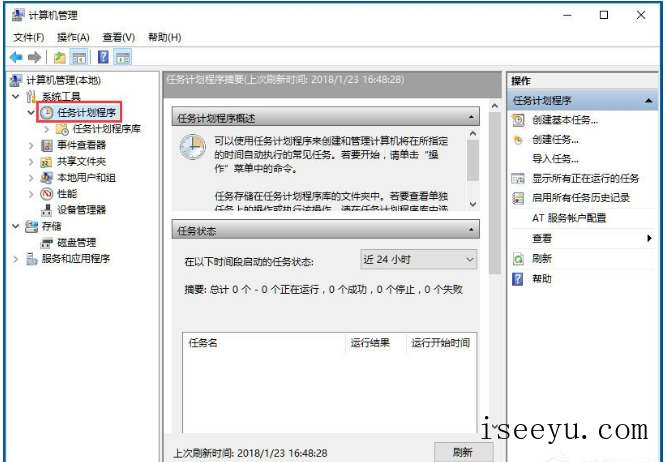Click the 磁盘管理 disk icon
Screen dimensions: 666x462
point(46,243)
